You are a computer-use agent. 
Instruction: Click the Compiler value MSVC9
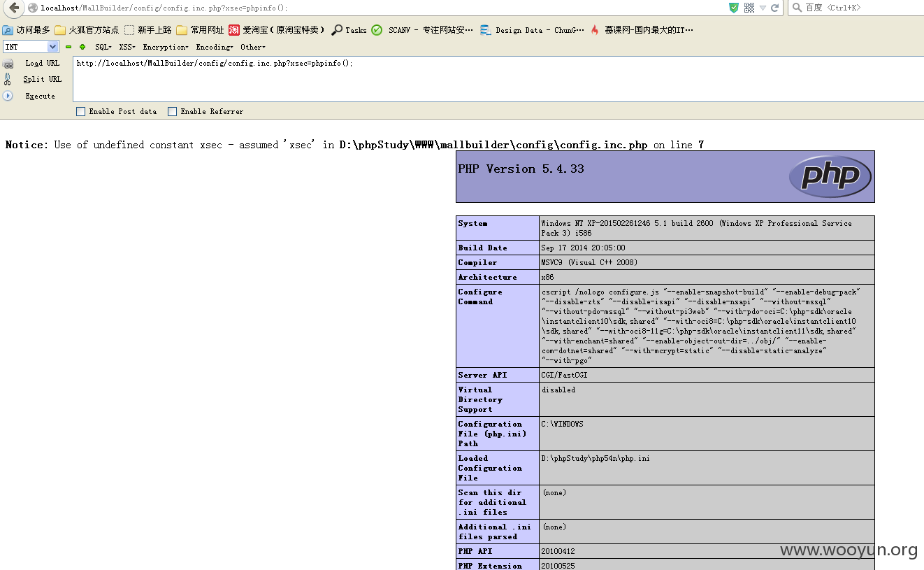click(589, 263)
